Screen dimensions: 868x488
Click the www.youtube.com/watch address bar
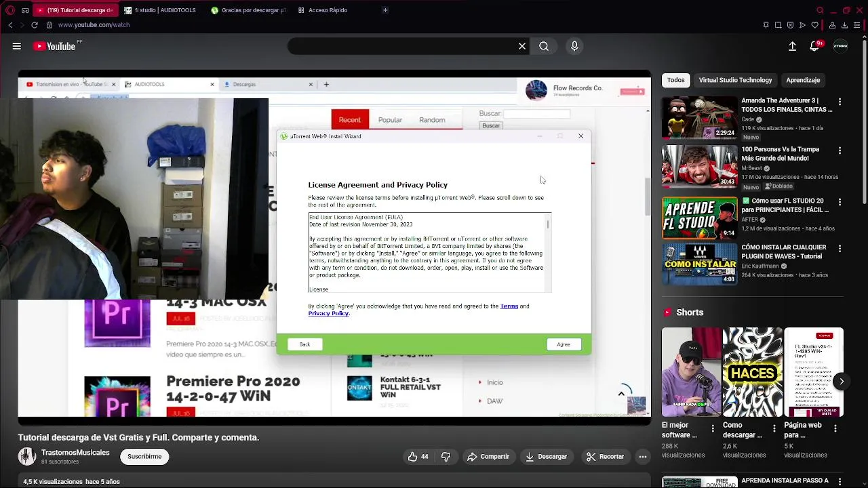click(94, 25)
